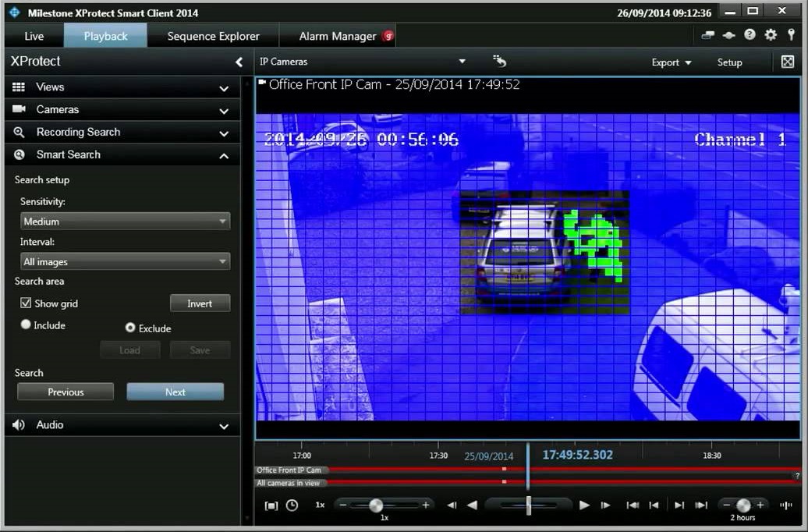Screen dimensions: 808x532
Task: Click the Next search button
Action: coord(175,392)
